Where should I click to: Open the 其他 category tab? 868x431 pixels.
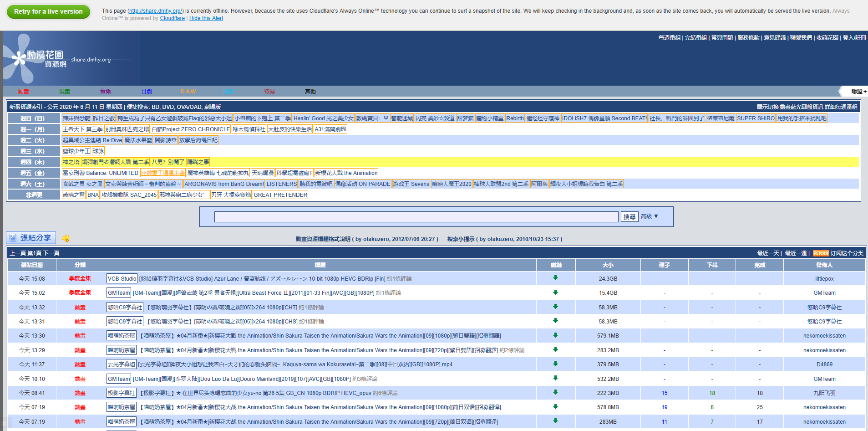point(310,92)
